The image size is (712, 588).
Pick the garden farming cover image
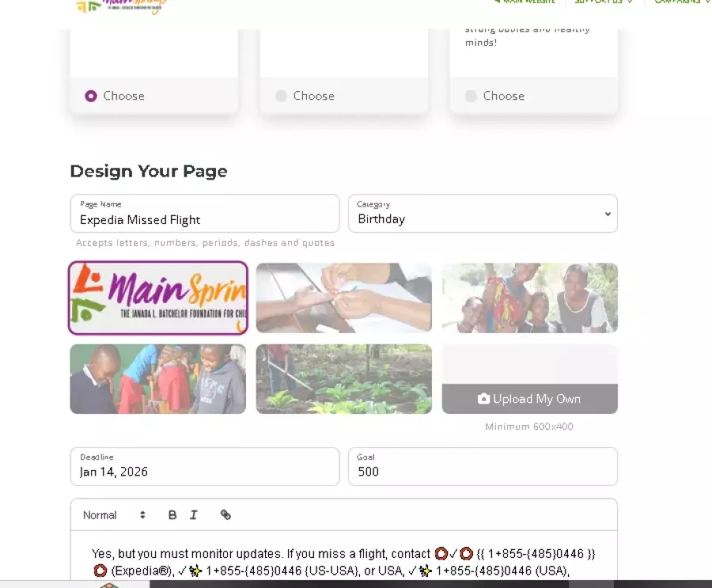(x=344, y=379)
